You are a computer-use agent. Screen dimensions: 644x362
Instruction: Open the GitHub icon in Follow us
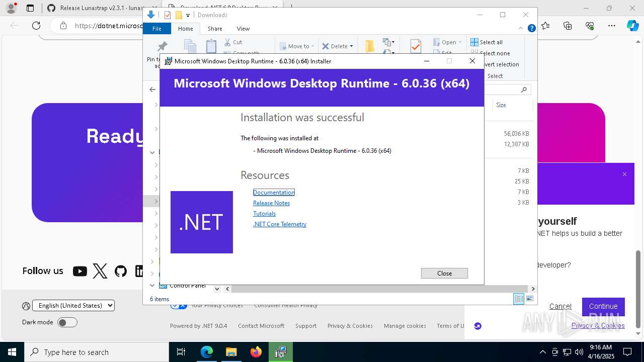(121, 271)
